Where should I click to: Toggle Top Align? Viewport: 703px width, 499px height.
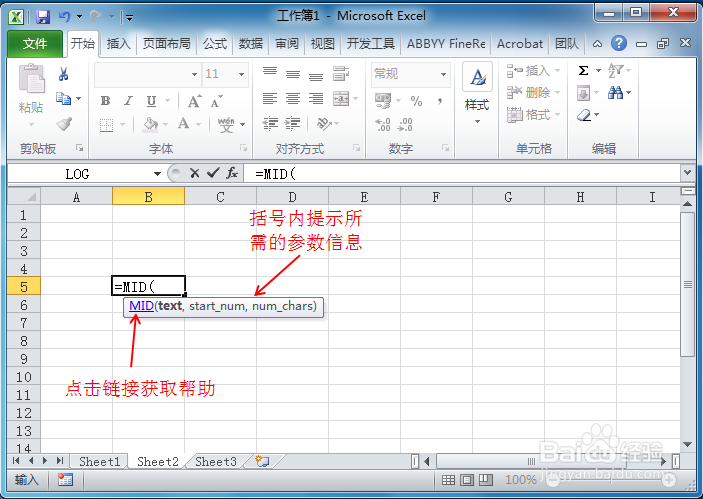pyautogui.click(x=270, y=72)
